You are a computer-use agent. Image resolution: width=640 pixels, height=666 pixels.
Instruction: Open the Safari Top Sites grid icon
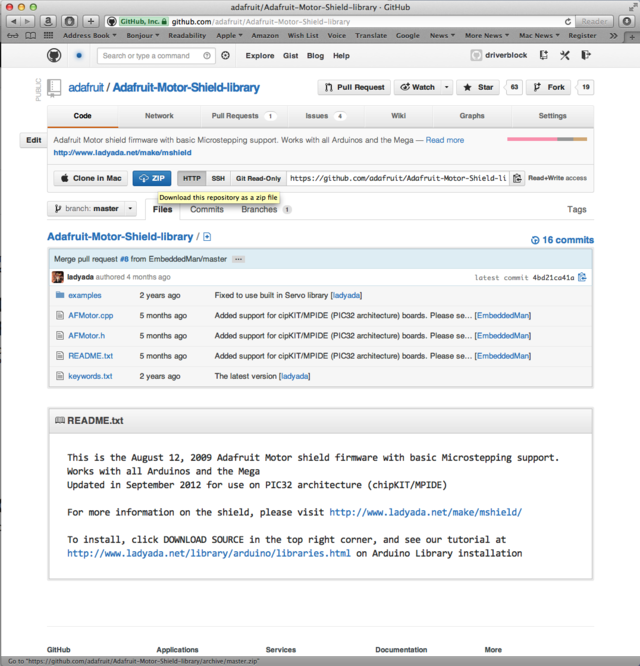tap(48, 35)
